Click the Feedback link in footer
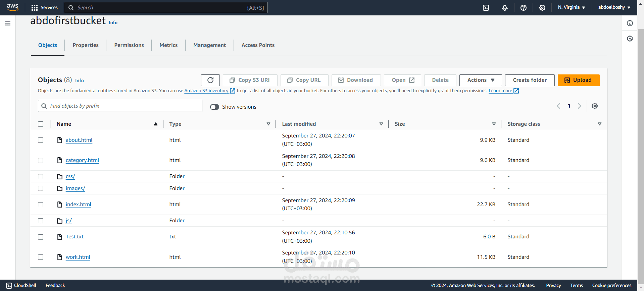Image resolution: width=644 pixels, height=291 pixels. tap(55, 286)
